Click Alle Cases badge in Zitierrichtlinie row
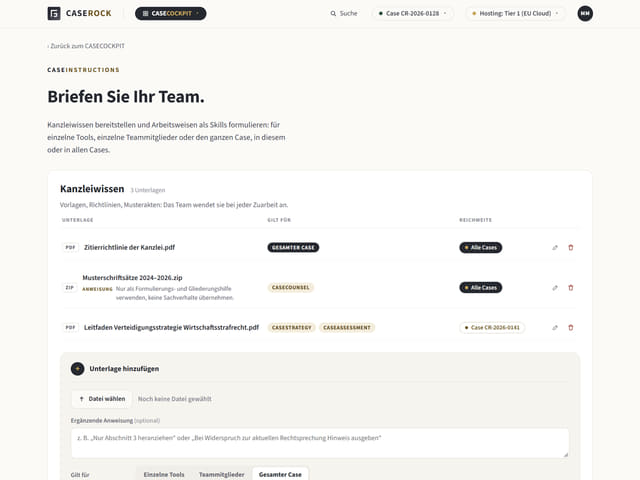 (480, 247)
